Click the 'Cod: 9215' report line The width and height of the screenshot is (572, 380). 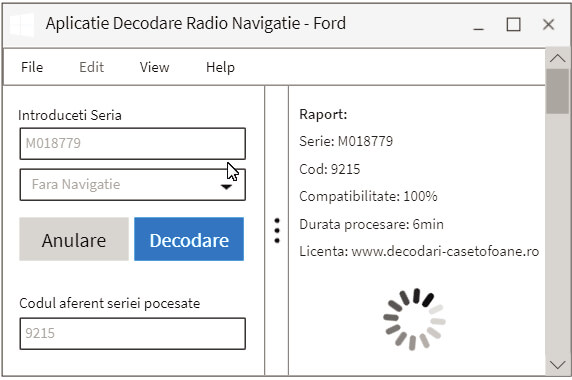pyautogui.click(x=329, y=169)
